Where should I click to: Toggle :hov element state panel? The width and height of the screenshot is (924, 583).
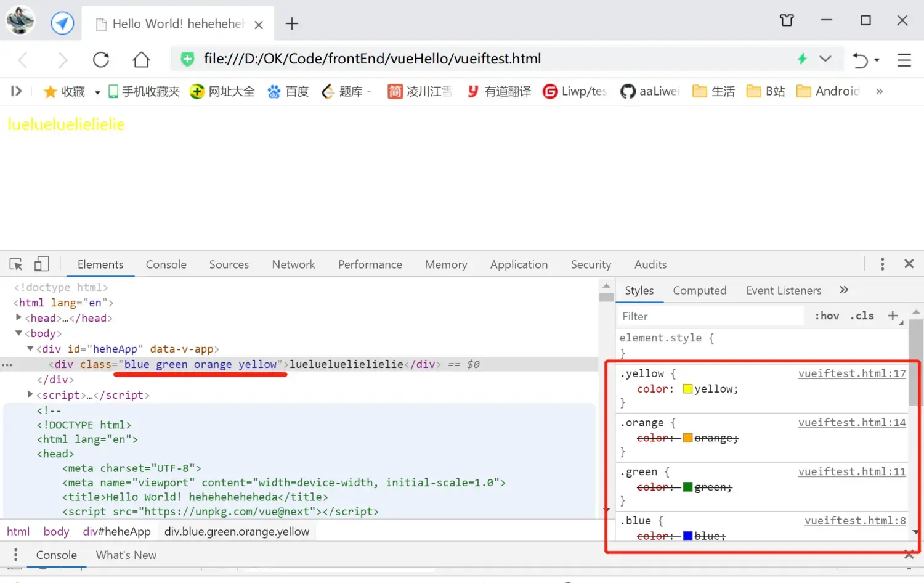(827, 316)
